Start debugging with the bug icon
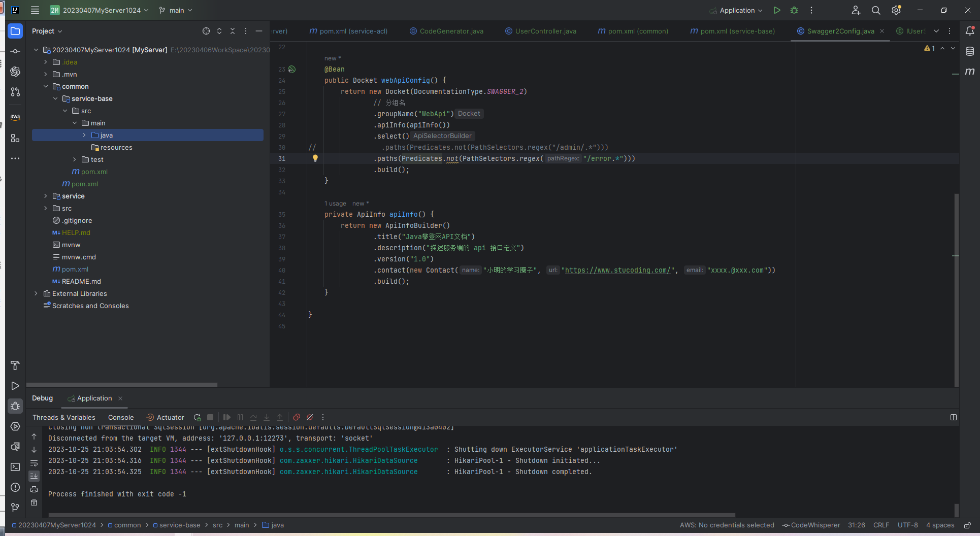The height and width of the screenshot is (536, 980). point(794,10)
